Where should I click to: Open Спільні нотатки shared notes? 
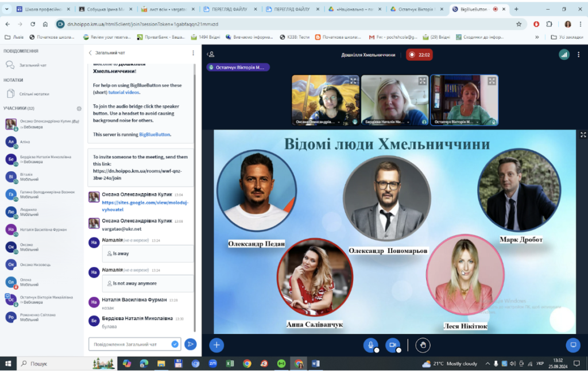[34, 94]
